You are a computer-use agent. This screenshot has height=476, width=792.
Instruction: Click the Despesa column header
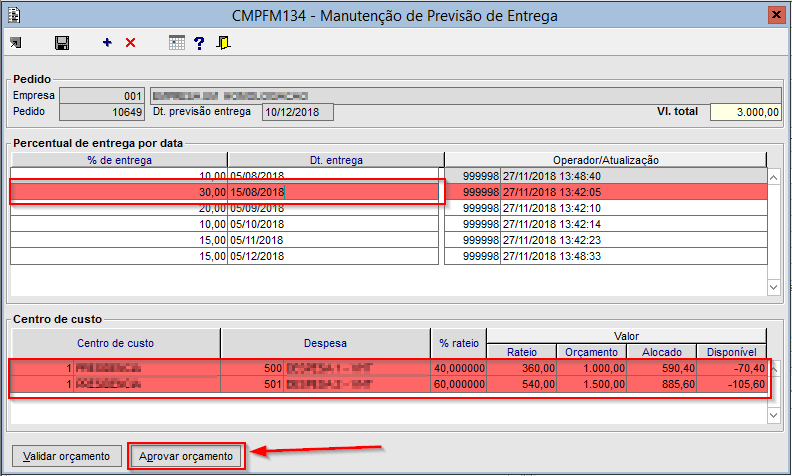click(x=325, y=344)
